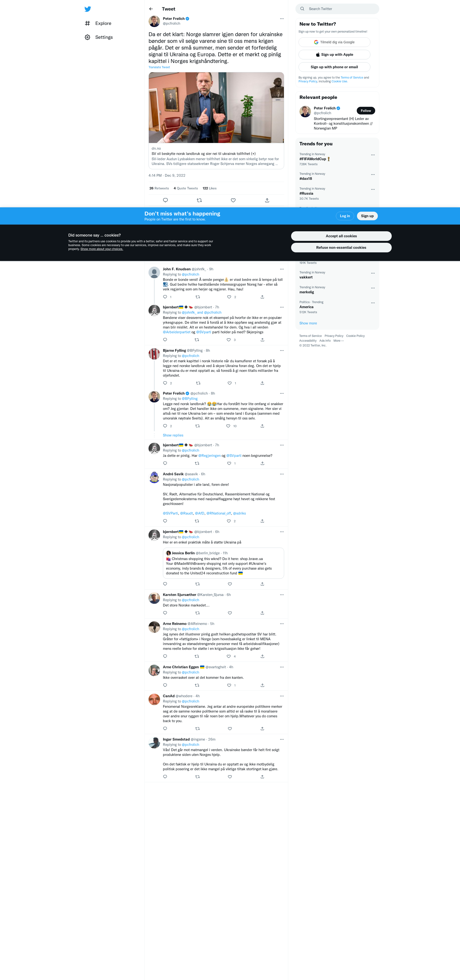The width and height of the screenshot is (460, 980).
Task: Retweet André Savik's reply
Action: (197, 521)
